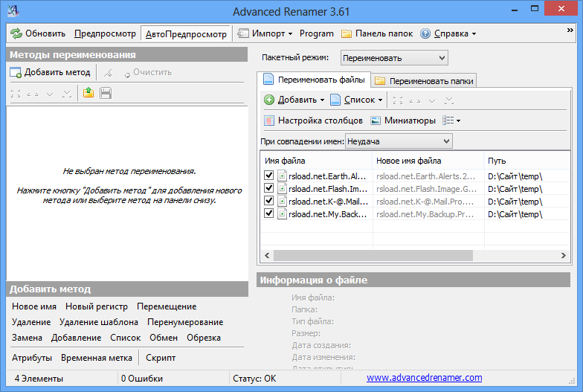583x392 pixels.
Task: Click the Новое имя файла column header
Action: (408, 161)
